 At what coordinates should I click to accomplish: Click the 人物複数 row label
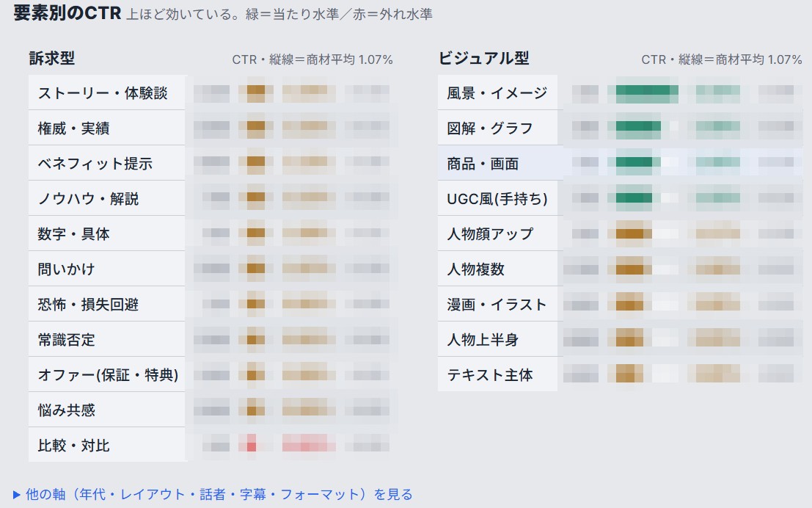click(x=475, y=269)
